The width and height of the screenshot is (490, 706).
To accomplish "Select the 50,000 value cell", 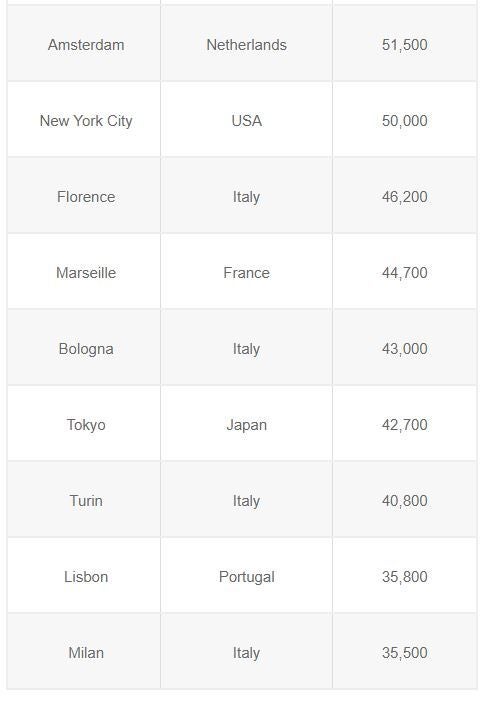I will click(405, 120).
